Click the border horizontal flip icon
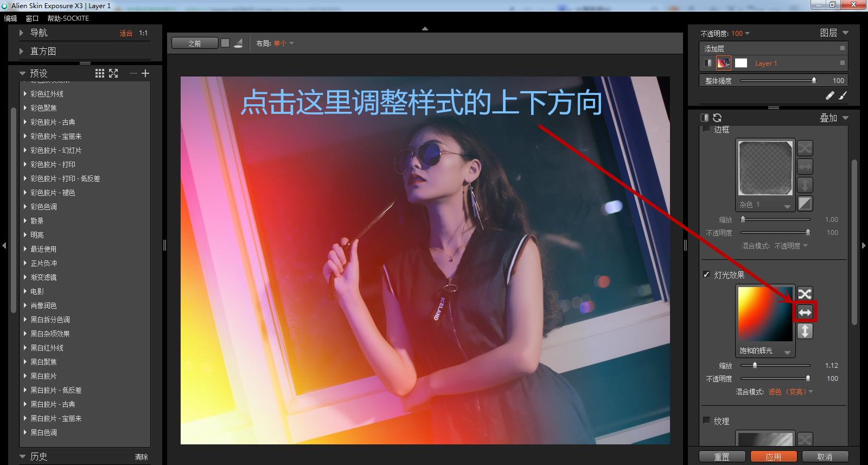The height and width of the screenshot is (465, 868). tap(805, 166)
